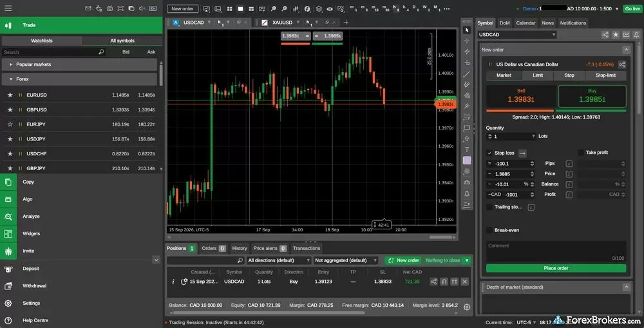Select the multi-chart grid layout icon
The height and width of the screenshot is (328, 644).
230,8
